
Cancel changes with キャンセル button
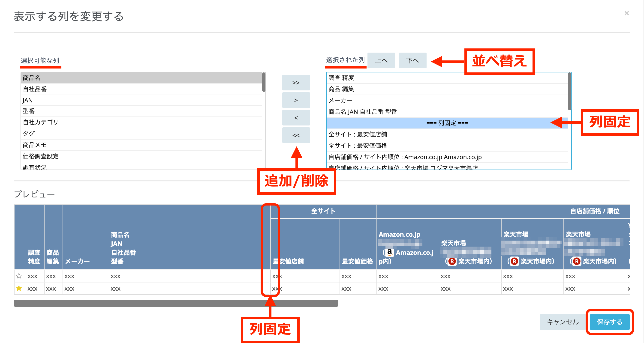pos(563,322)
